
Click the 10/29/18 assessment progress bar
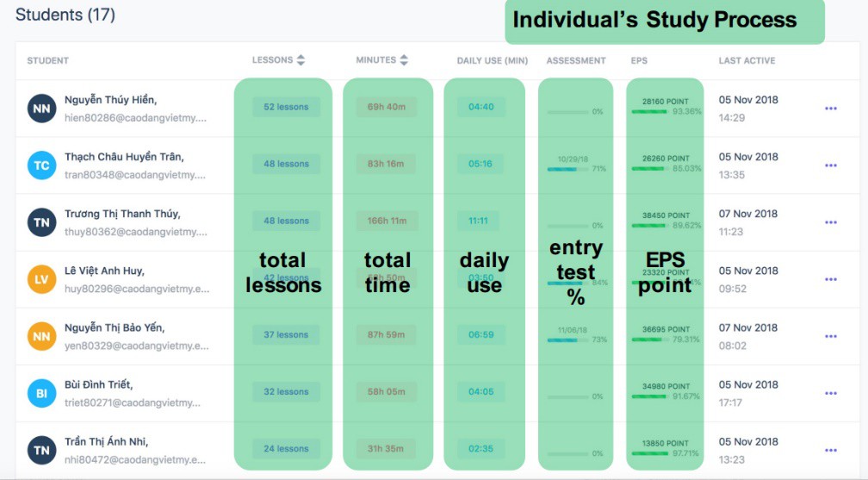567,169
